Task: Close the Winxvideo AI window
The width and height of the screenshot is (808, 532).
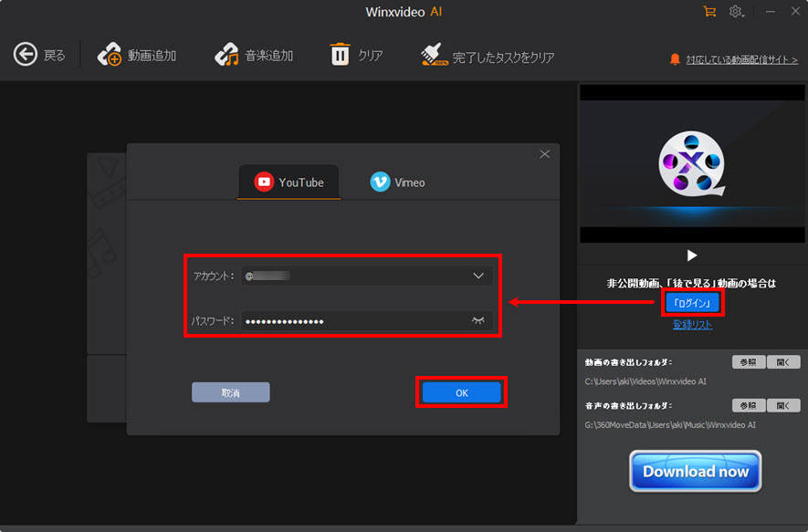Action: pos(795,11)
